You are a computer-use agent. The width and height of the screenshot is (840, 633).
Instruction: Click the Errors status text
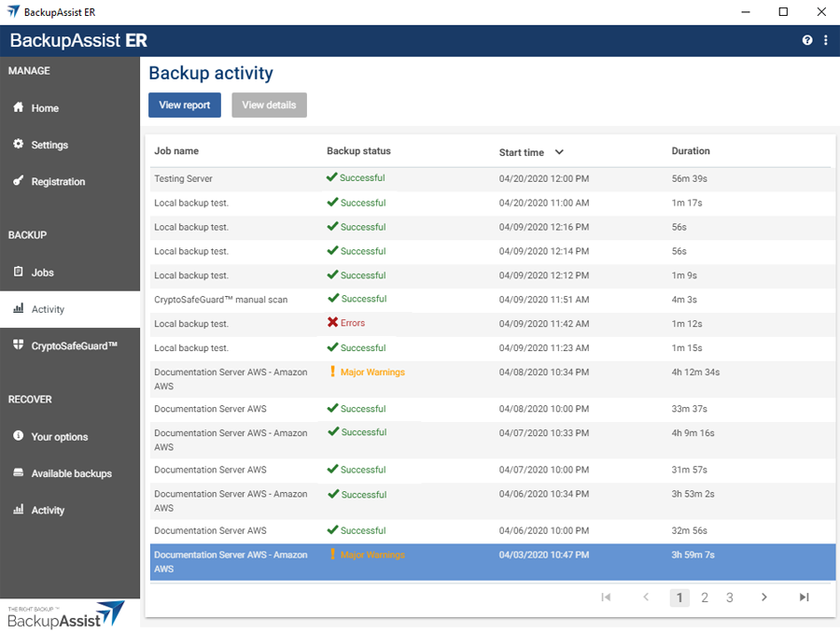(x=353, y=323)
